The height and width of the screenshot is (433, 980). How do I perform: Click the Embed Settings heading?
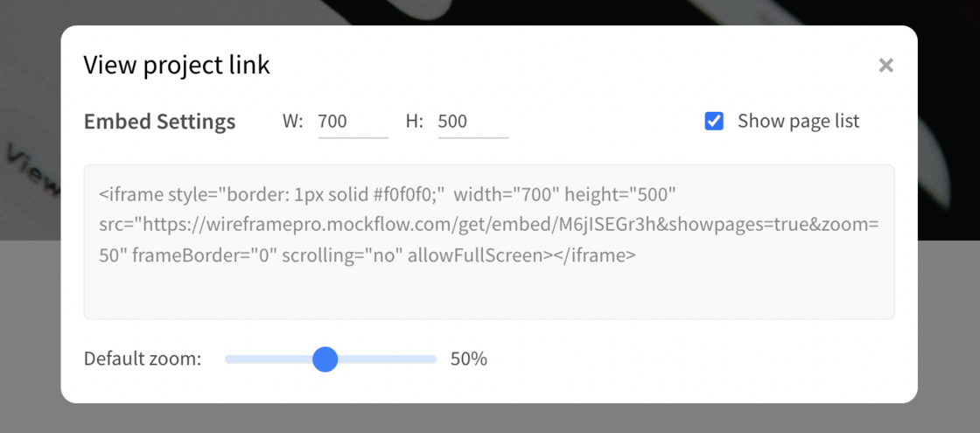tap(159, 122)
